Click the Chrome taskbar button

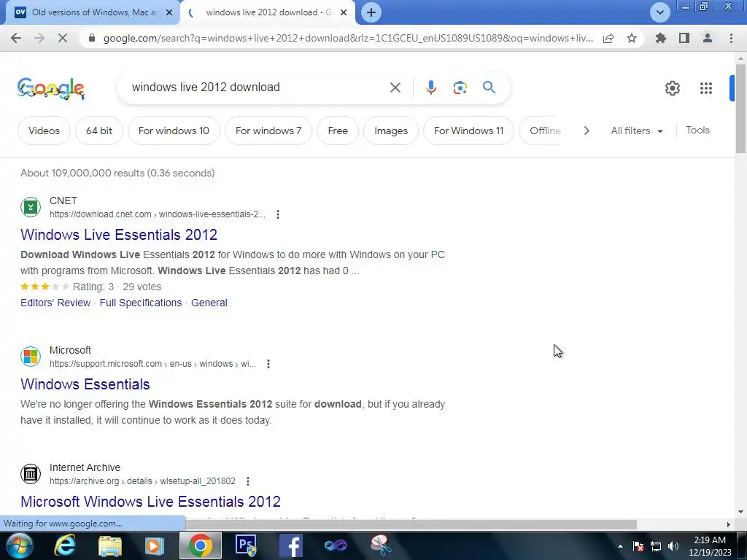(x=200, y=545)
